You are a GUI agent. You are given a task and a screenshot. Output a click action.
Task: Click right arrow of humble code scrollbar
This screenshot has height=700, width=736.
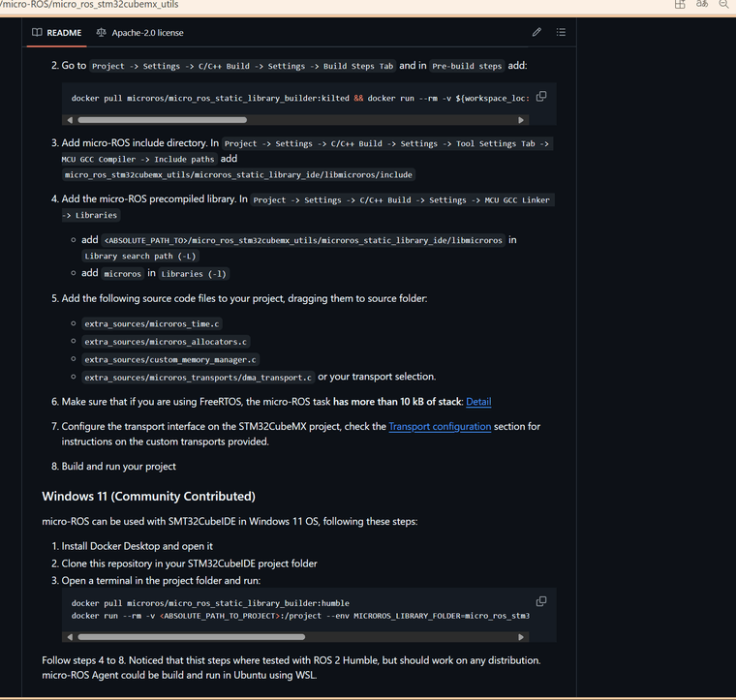point(521,637)
